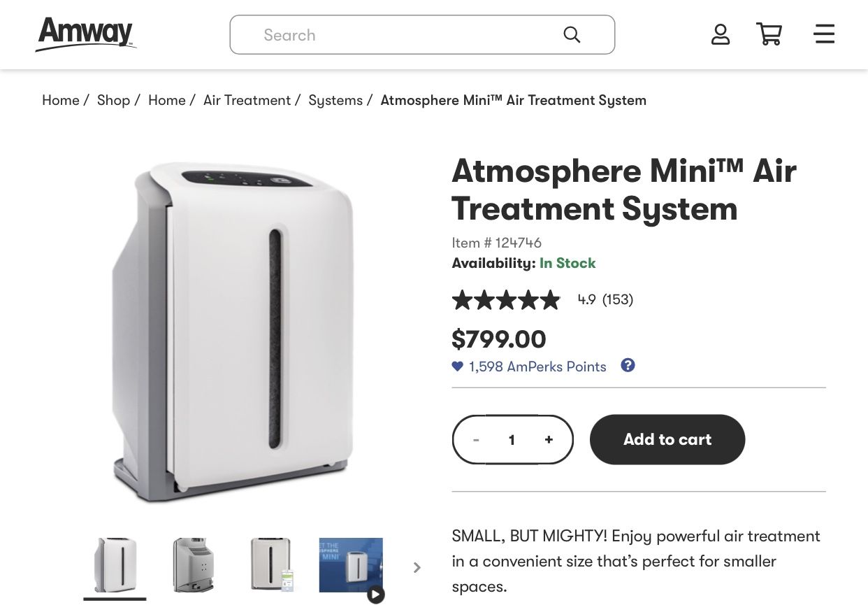868x612 pixels.
Task: Click the search magnifier icon
Action: pyautogui.click(x=572, y=35)
